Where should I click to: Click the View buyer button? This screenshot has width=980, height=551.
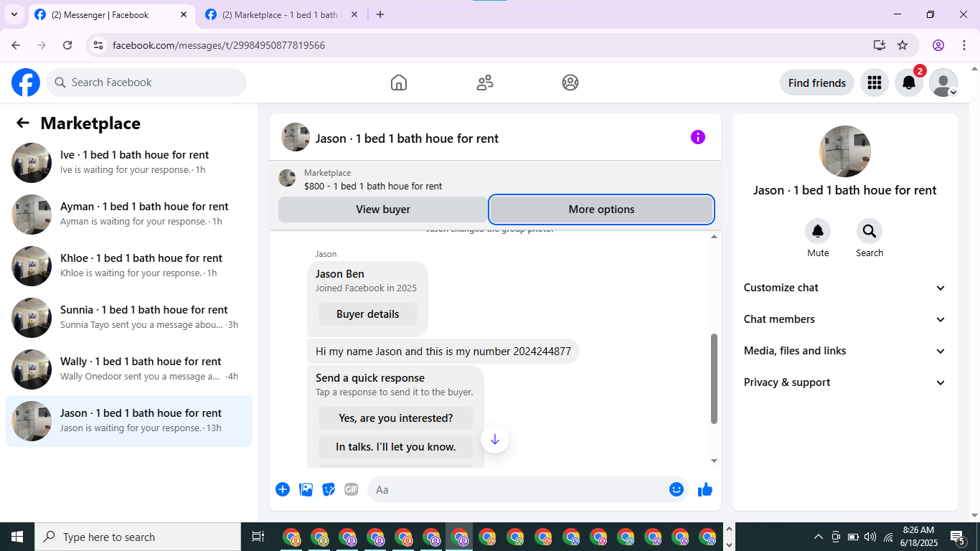[x=383, y=209]
